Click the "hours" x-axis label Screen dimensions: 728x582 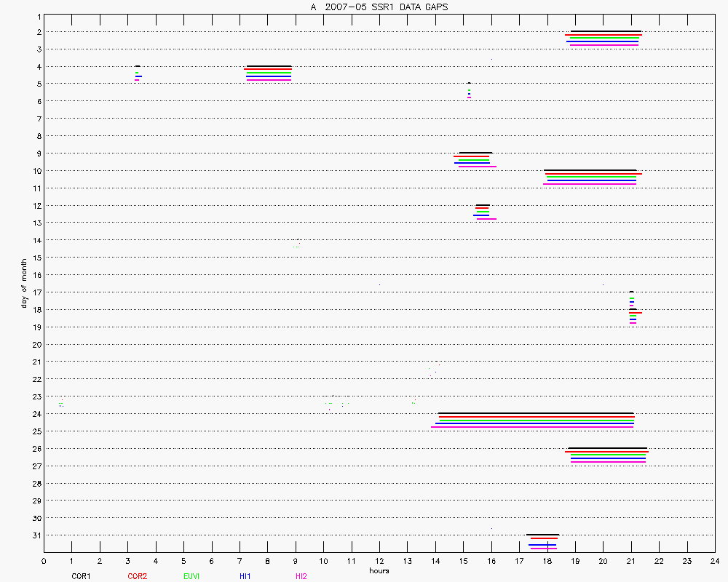379,571
